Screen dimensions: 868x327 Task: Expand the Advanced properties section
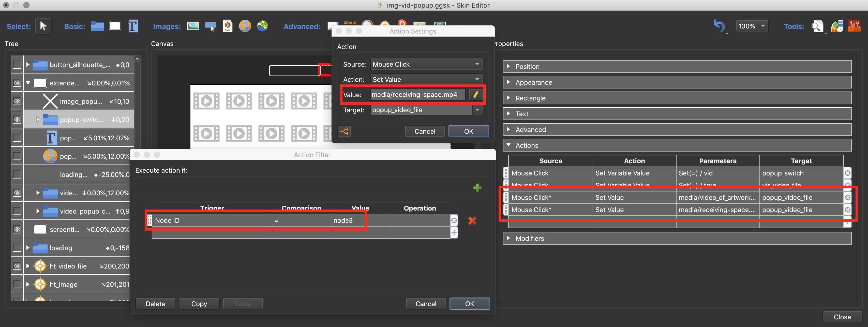click(508, 129)
